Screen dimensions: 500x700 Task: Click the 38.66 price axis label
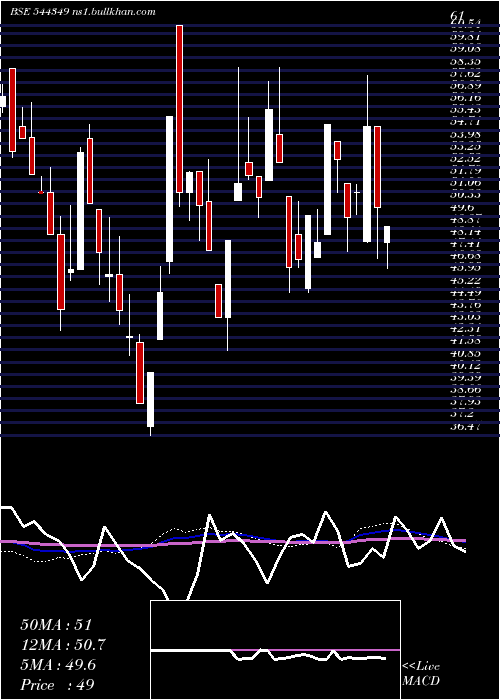coord(465,390)
